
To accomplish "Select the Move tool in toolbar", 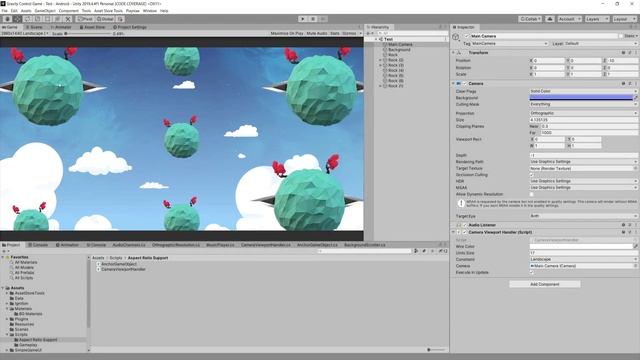I will pos(18,19).
